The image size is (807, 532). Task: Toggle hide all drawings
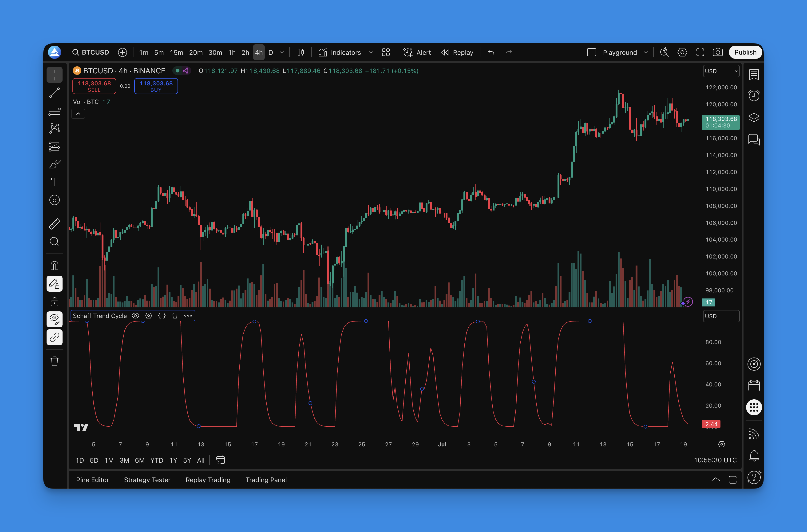54,319
